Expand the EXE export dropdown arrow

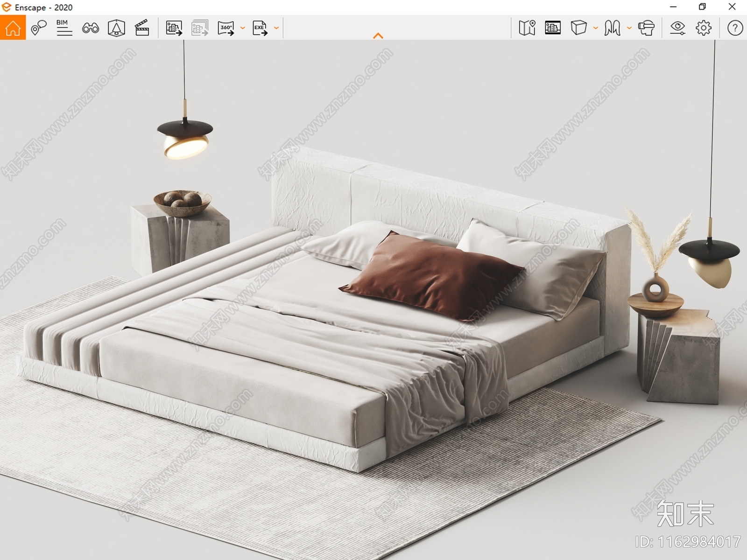click(276, 28)
